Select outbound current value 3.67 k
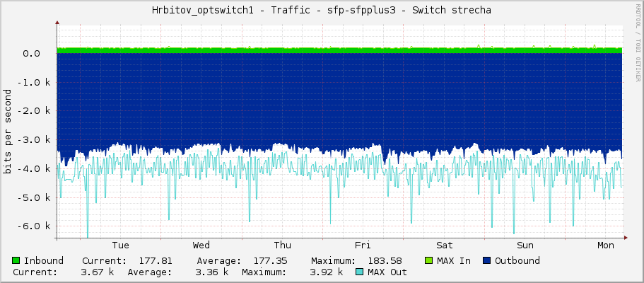This screenshot has width=644, height=283. pyautogui.click(x=98, y=272)
